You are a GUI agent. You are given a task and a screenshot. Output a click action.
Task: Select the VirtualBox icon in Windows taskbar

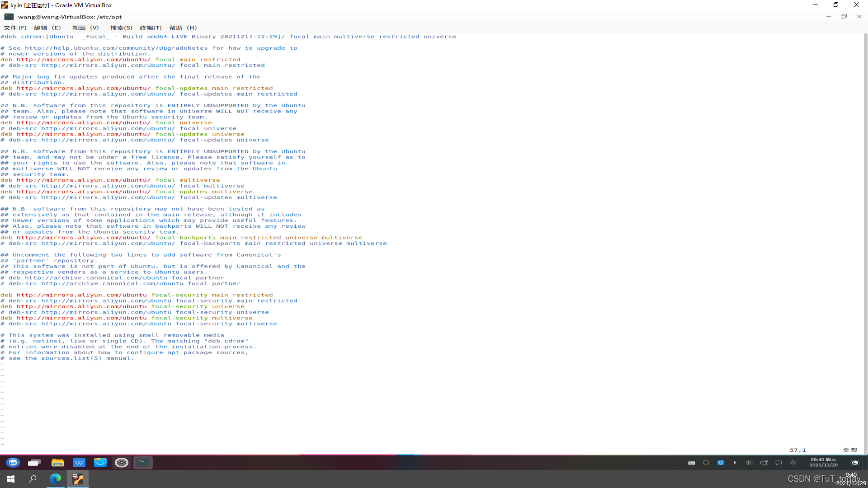[x=78, y=479]
